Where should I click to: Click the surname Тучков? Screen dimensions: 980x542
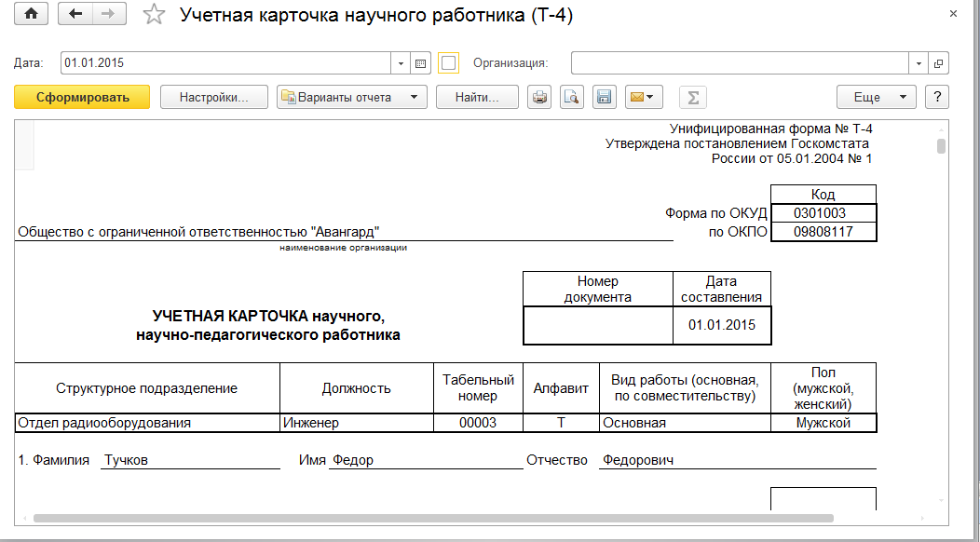click(x=127, y=460)
